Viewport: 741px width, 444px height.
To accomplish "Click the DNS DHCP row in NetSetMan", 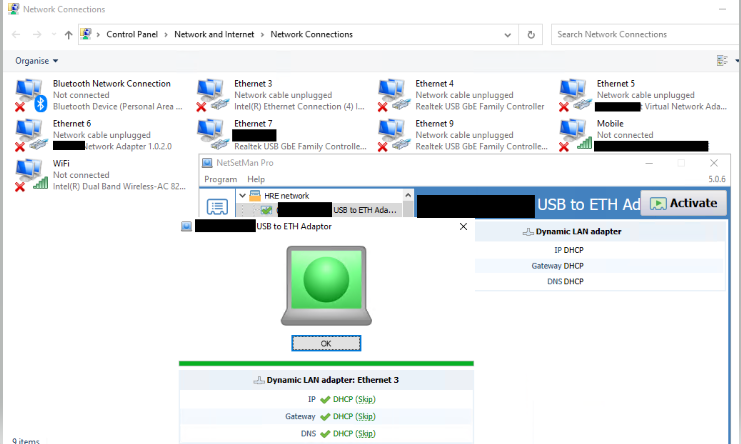I will click(x=600, y=282).
